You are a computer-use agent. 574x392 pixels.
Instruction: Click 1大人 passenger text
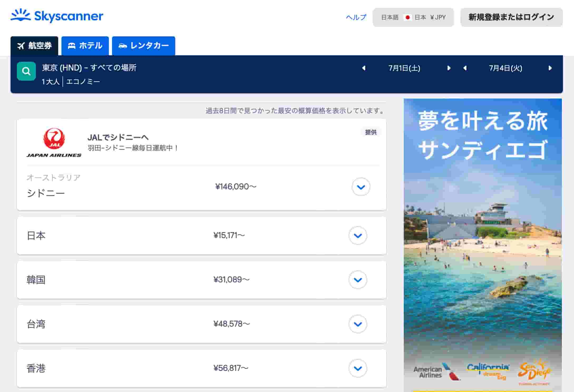(51, 82)
